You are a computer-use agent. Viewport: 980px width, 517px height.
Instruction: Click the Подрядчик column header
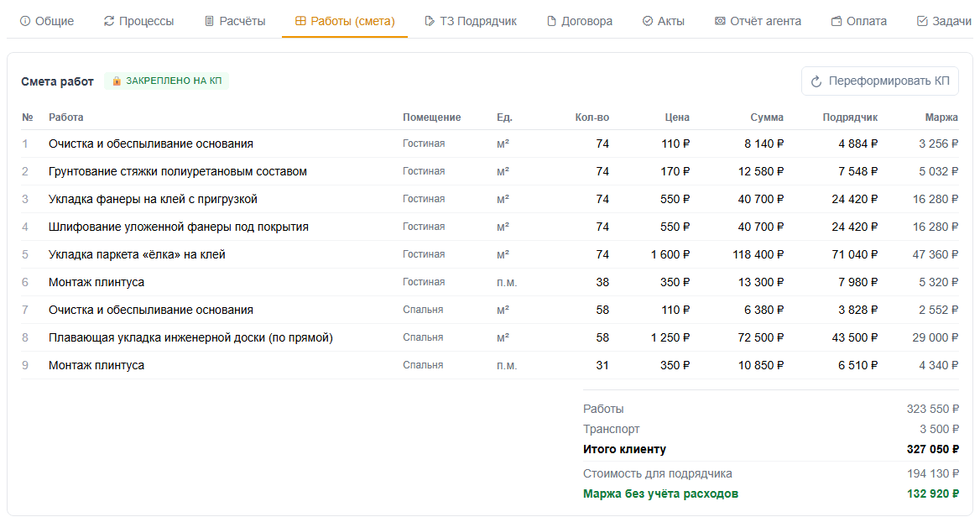(x=850, y=117)
